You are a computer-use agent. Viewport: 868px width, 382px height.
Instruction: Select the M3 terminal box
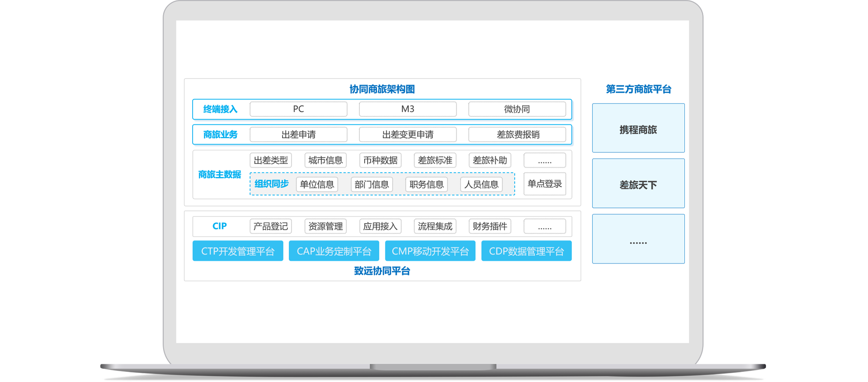point(408,109)
